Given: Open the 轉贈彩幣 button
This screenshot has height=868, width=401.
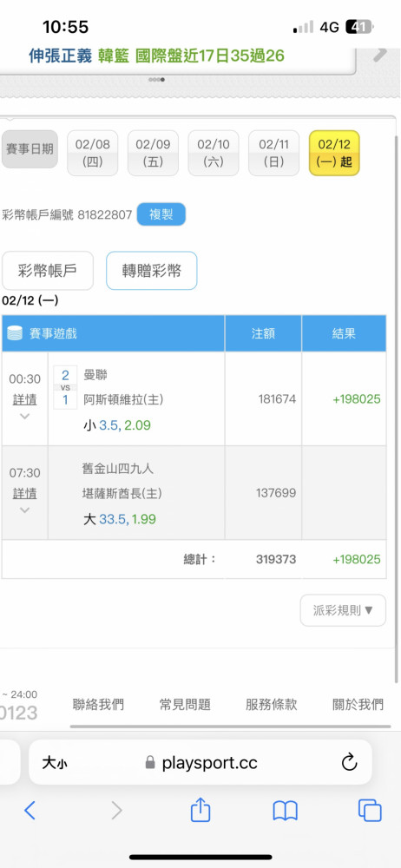Looking at the screenshot, I should coord(152,271).
